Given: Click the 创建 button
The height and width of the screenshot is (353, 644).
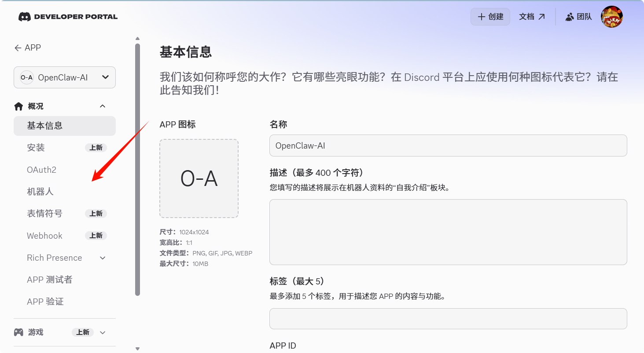Looking at the screenshot, I should tap(490, 17).
